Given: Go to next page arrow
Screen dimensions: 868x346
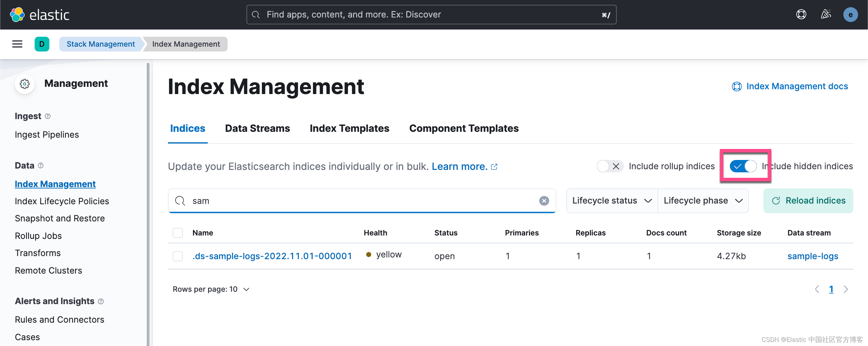Looking at the screenshot, I should click(846, 289).
